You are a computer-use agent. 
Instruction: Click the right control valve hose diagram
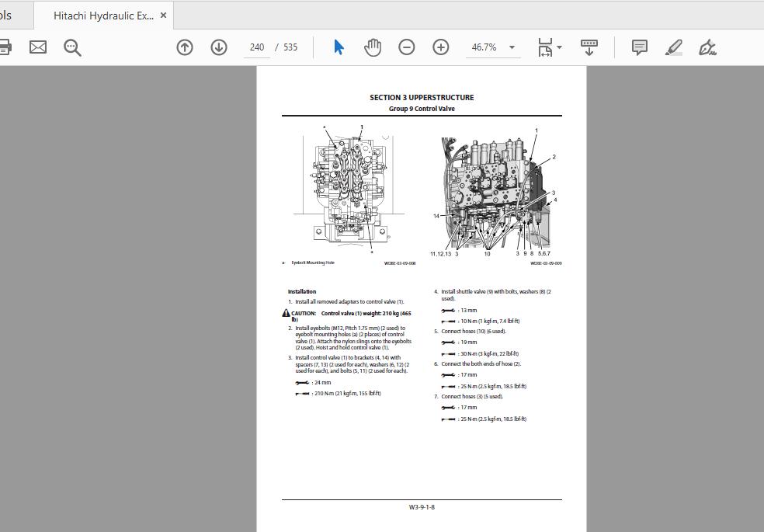[497, 193]
